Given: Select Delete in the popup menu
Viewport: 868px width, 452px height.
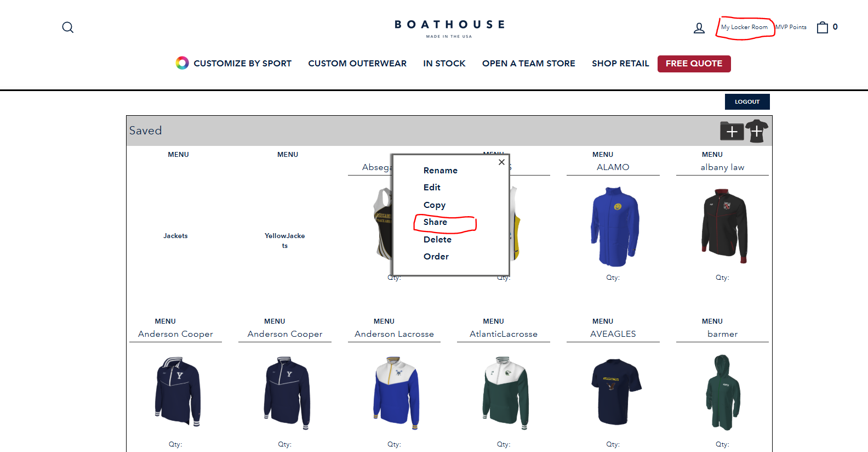Looking at the screenshot, I should [437, 240].
